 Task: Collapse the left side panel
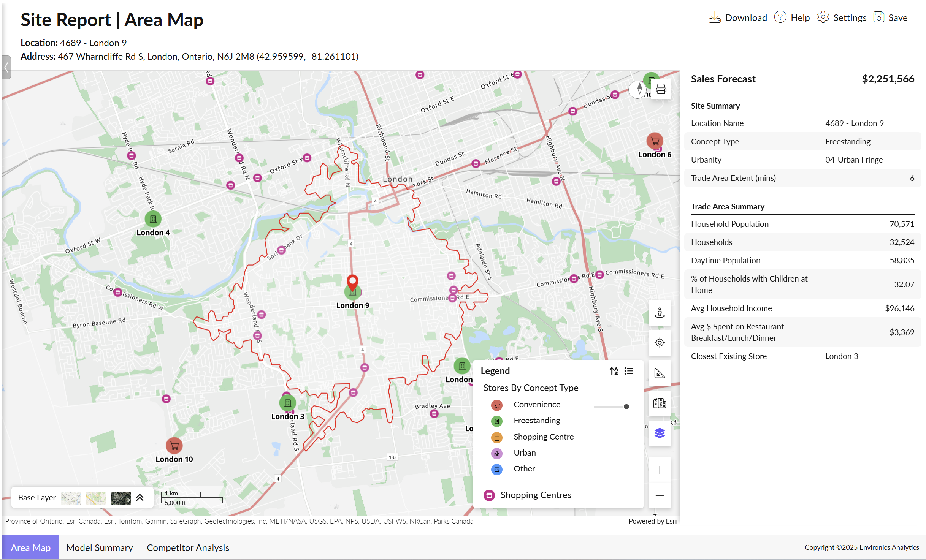tap(6, 67)
